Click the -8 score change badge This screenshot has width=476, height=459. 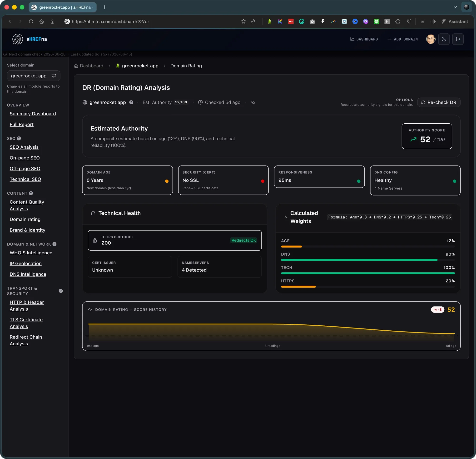[x=438, y=309]
